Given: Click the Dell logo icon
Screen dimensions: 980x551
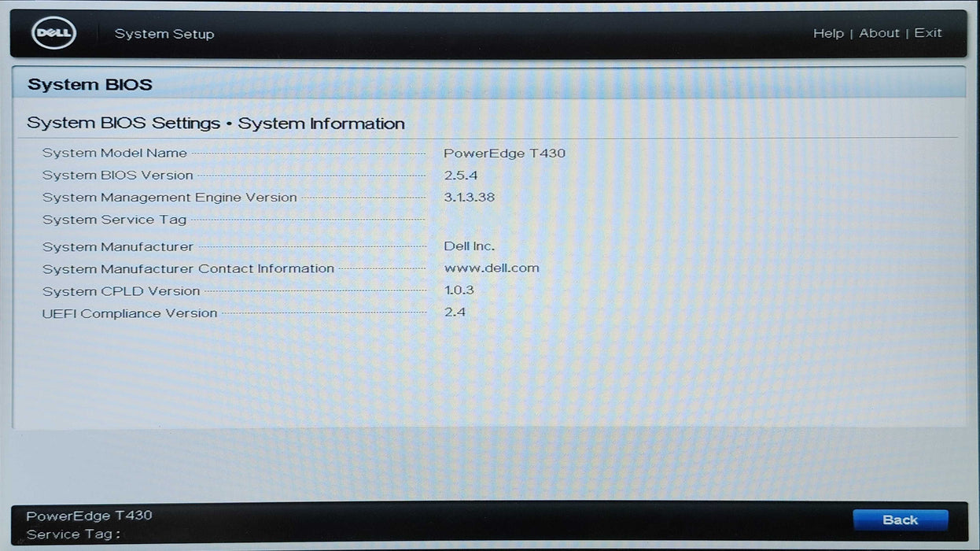Looking at the screenshot, I should point(53,33).
